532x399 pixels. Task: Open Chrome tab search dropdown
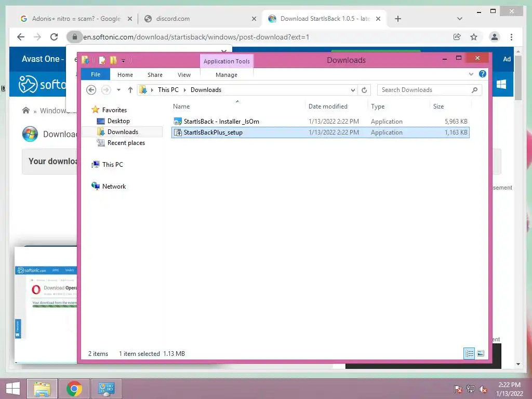coord(459,19)
